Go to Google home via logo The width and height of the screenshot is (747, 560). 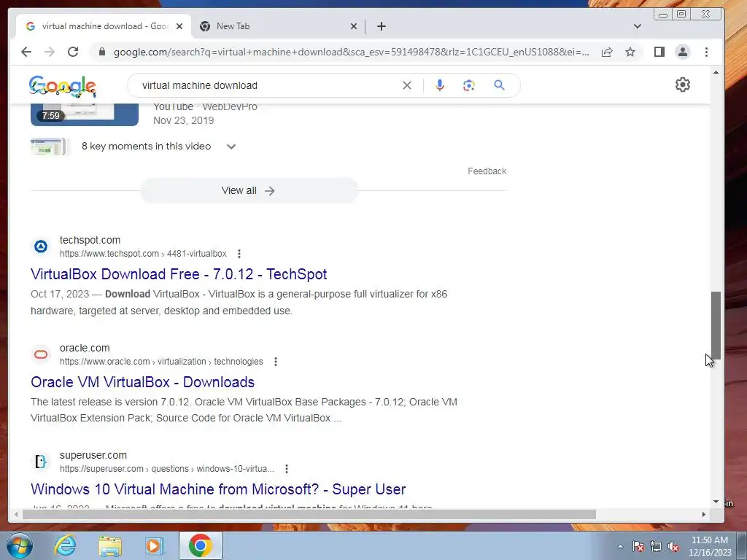coord(63,86)
